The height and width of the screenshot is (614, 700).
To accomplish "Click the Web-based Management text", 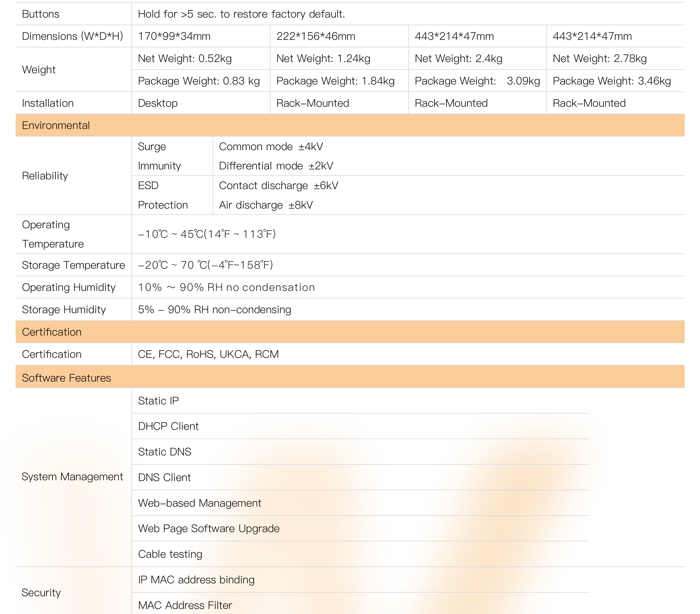I will point(199,503).
